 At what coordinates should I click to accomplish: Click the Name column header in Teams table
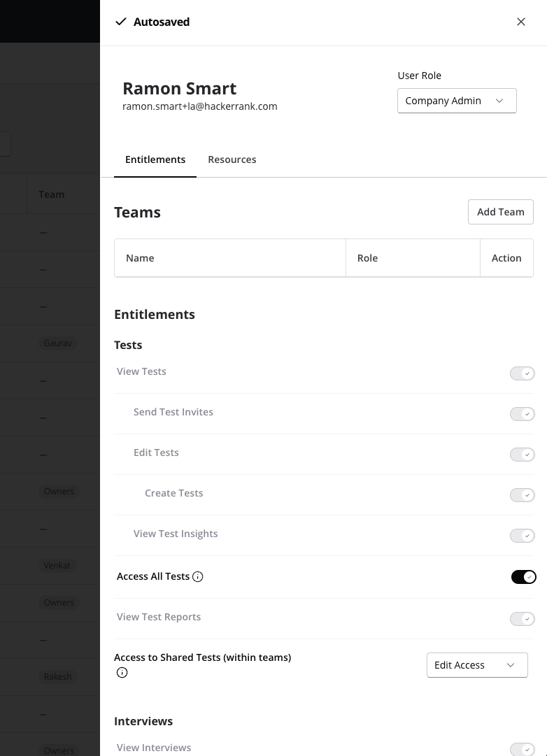click(x=140, y=258)
